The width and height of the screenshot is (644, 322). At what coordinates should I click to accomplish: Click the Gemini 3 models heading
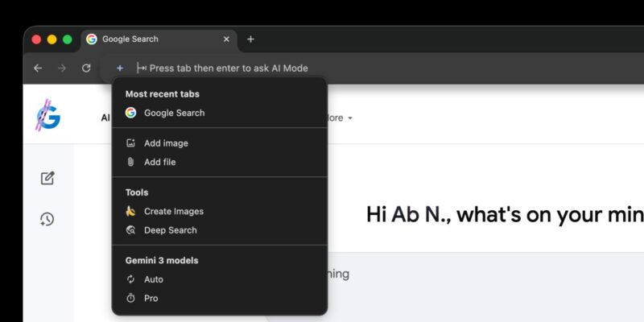pos(162,260)
